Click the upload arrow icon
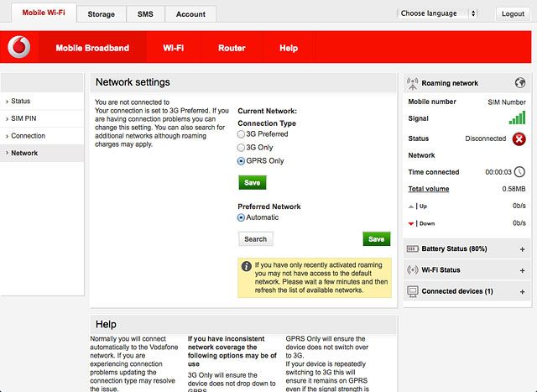The width and height of the screenshot is (537, 392). pos(411,206)
